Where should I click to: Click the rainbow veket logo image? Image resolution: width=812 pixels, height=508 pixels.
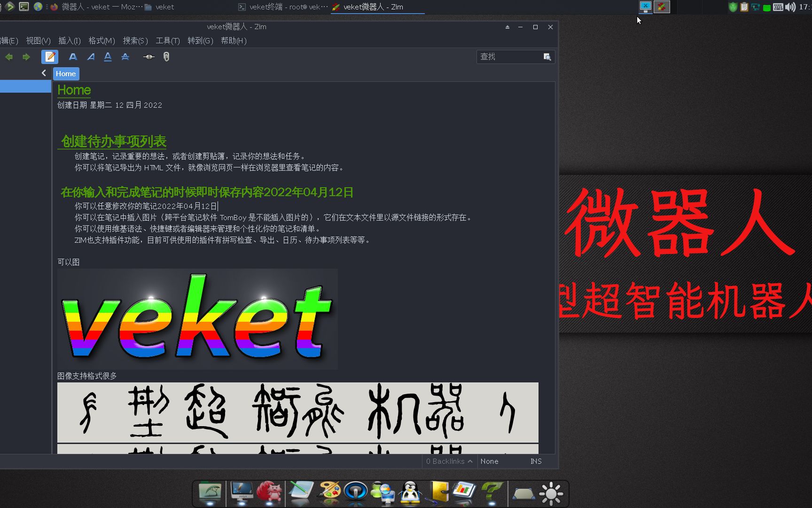197,319
